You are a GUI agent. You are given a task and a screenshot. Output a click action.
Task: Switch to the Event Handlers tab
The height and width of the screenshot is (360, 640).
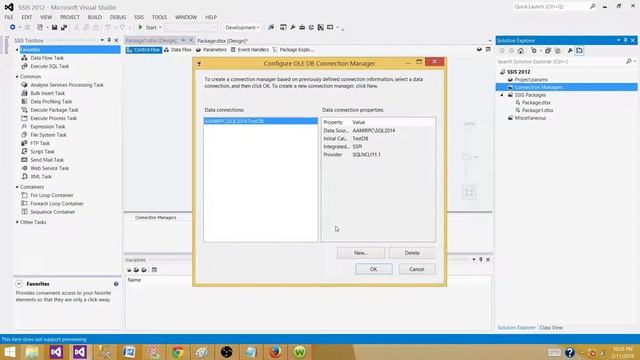point(250,50)
